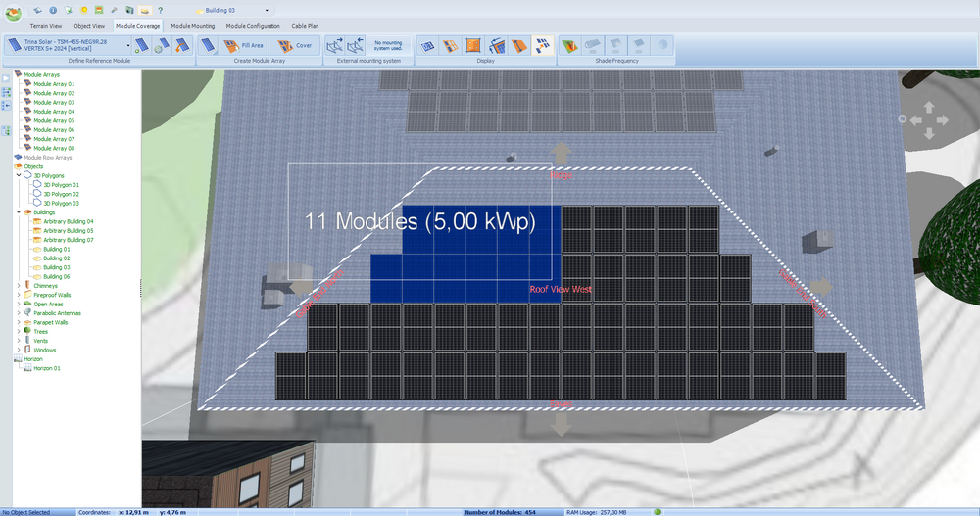Select Arbitrary Building 04 in tree
This screenshot has width=980, height=516.
(68, 221)
